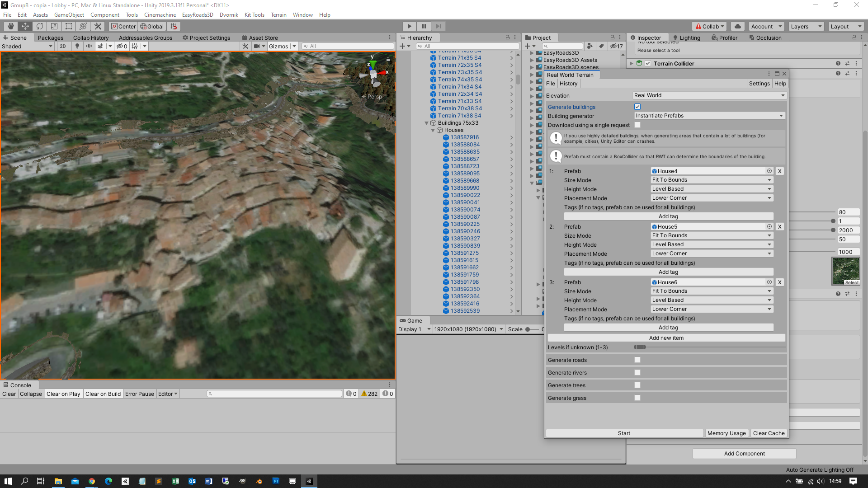Remove prefab item 3 with X
This screenshot has width=868, height=488.
click(780, 282)
